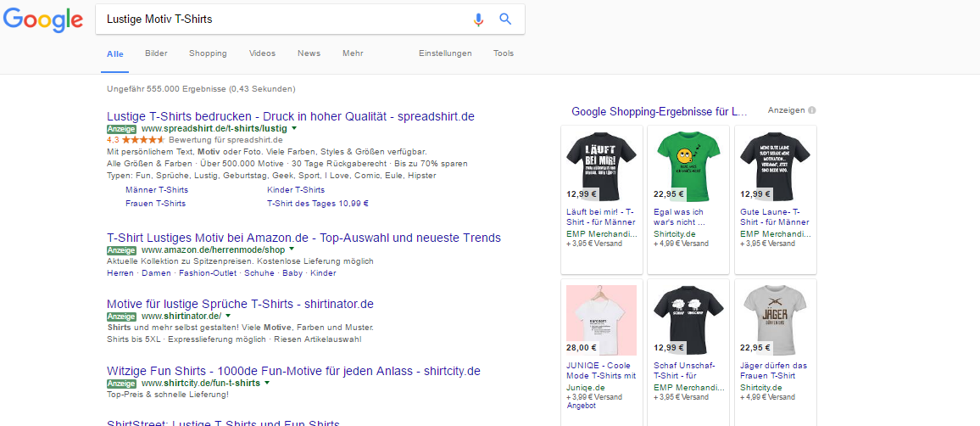The height and width of the screenshot is (426, 980).
Task: Open Läuft bei mir! T-Shirt product title
Action: (600, 217)
